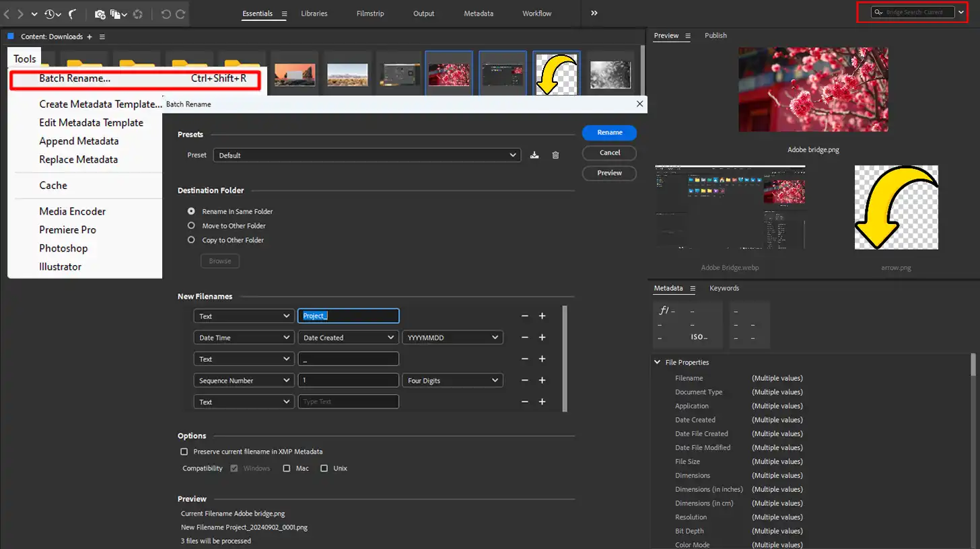The height and width of the screenshot is (549, 980).
Task: Rotate clockwise using toolbar icon
Action: click(181, 13)
